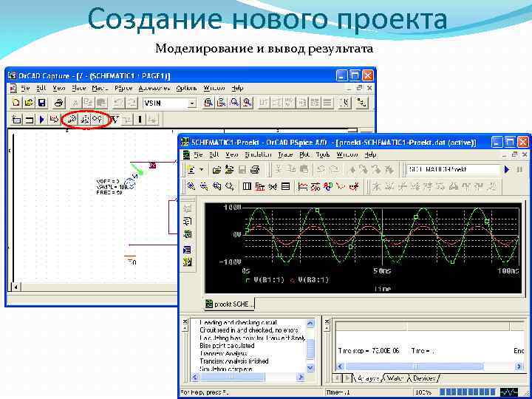The image size is (532, 399).
Task: Select the Voltage Differential marker icon
Action: point(85,119)
